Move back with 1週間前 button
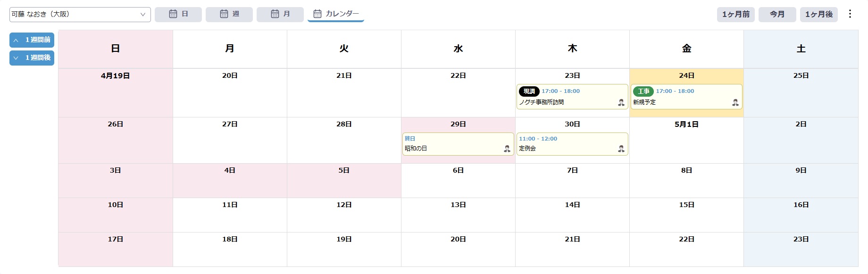Screen dimensions: 868x274 pyautogui.click(x=32, y=40)
